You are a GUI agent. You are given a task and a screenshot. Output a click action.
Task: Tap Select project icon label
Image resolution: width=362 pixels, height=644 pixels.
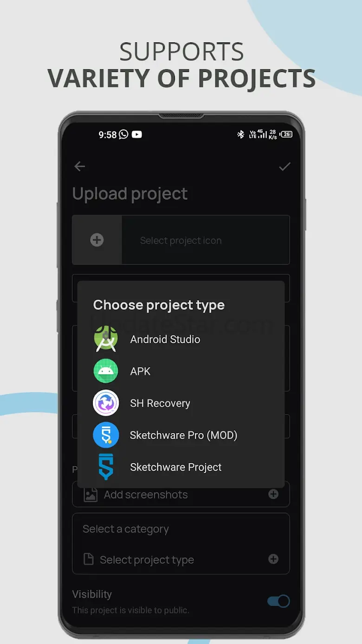[181, 240]
